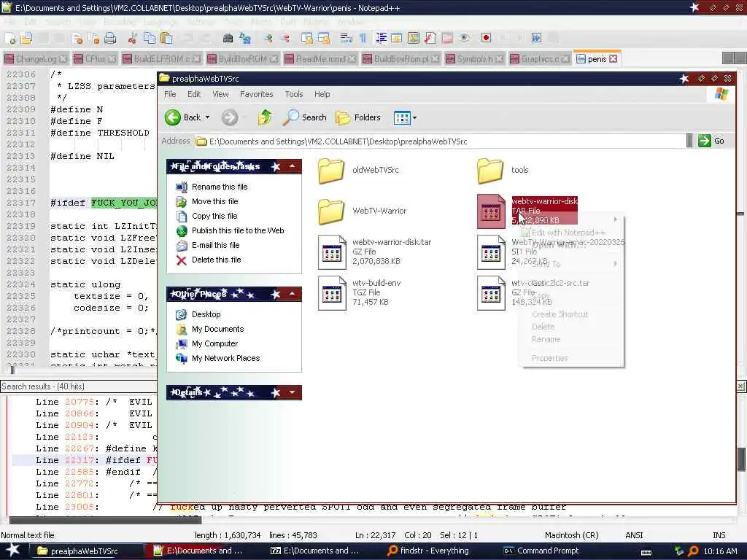Click the Print icon in Notepad++ toolbar

pyautogui.click(x=111, y=38)
